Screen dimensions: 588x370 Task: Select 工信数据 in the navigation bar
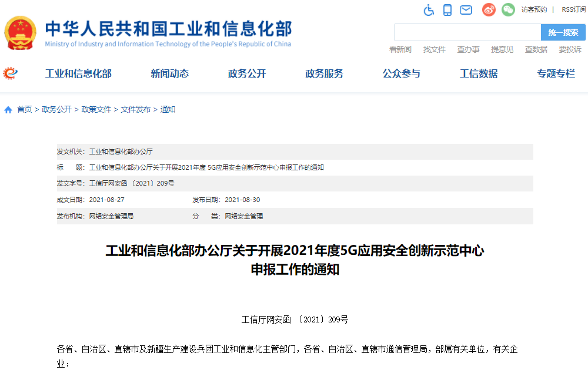(x=479, y=73)
